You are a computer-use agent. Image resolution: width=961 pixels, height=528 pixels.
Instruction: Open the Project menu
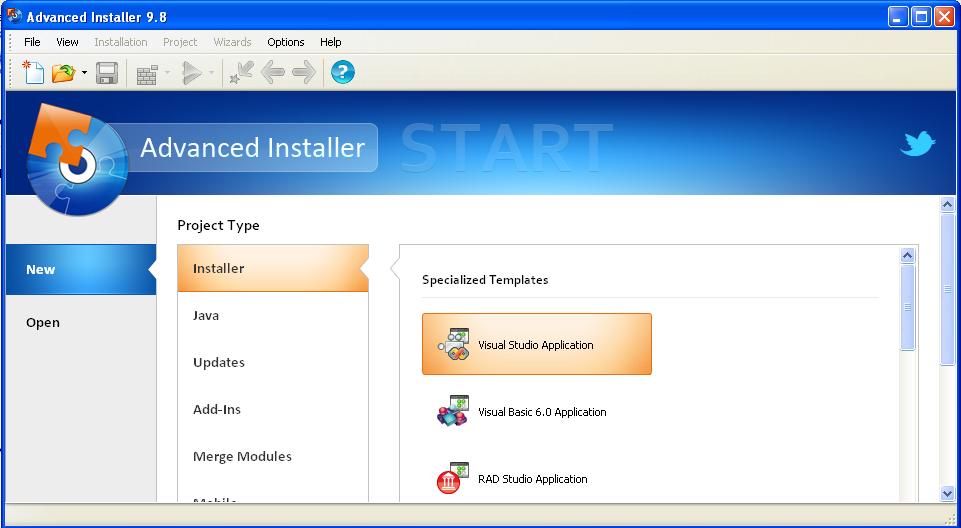180,42
